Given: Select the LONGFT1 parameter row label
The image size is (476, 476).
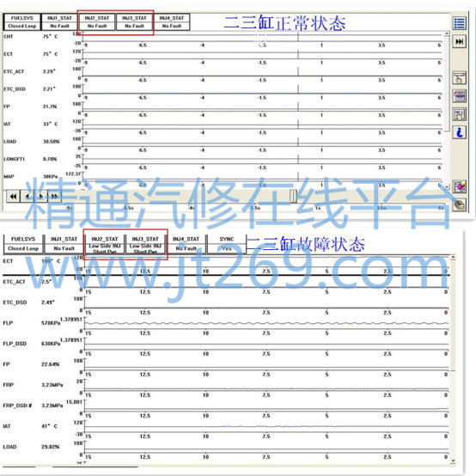Looking at the screenshot, I should [14, 159].
